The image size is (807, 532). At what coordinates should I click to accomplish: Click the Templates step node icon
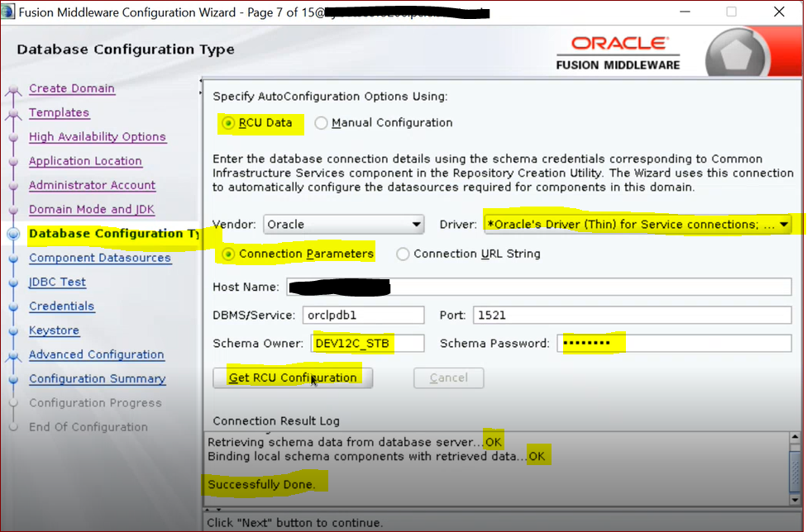13,114
